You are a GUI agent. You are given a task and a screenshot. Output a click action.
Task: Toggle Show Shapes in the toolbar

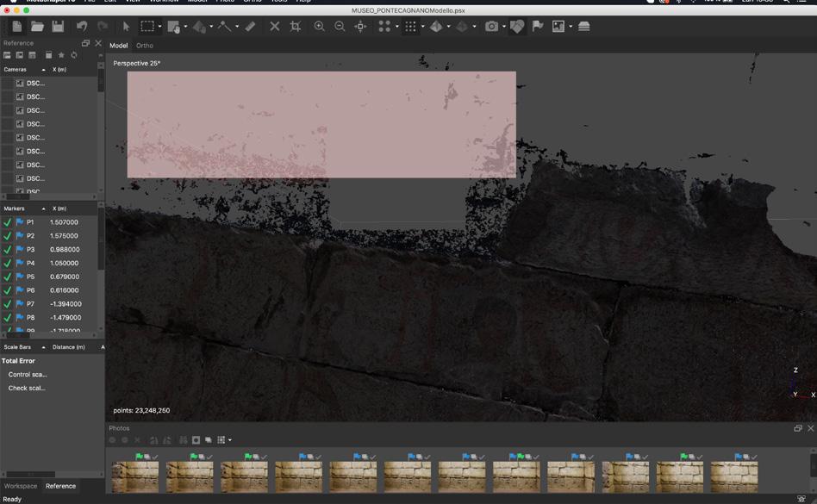[517, 27]
